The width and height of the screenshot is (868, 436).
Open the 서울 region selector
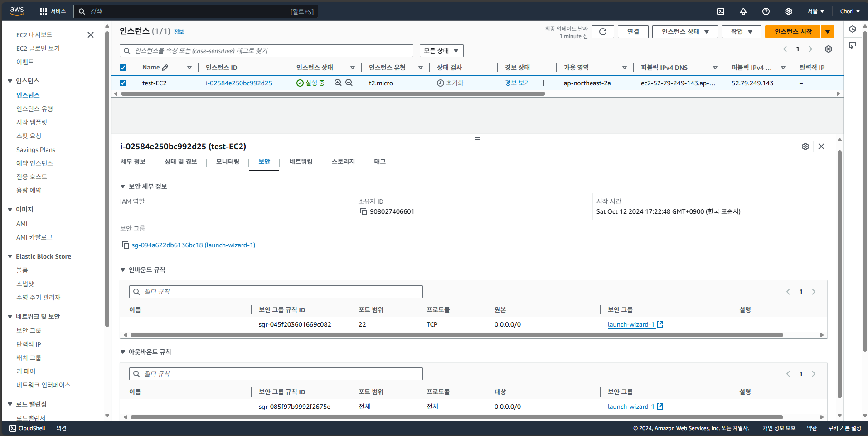(816, 11)
